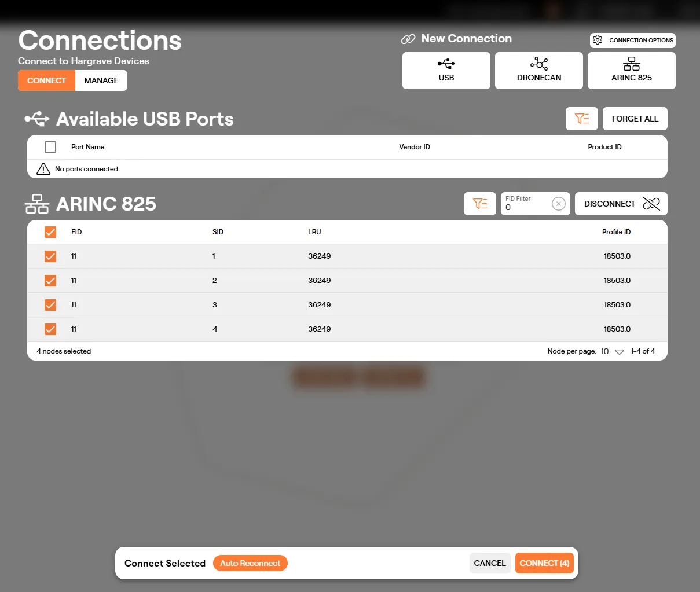Sort by the Profile ID column header
Viewport: 700px width, 592px height.
(x=616, y=232)
